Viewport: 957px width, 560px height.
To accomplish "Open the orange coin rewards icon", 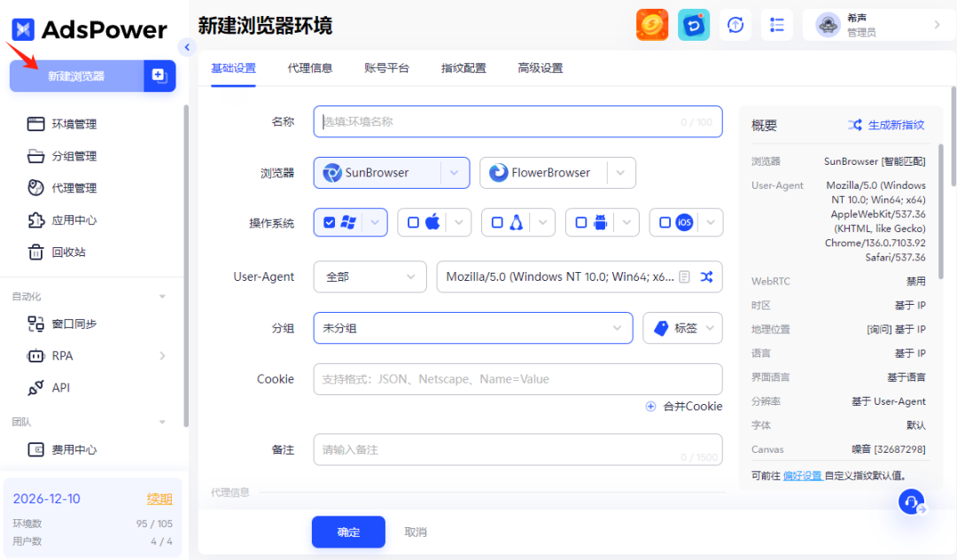I will click(652, 25).
